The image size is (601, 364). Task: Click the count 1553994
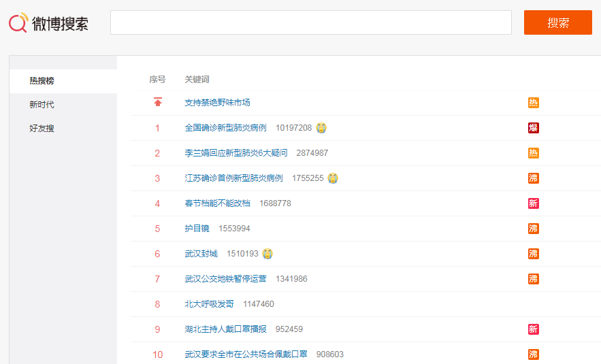[x=234, y=229]
